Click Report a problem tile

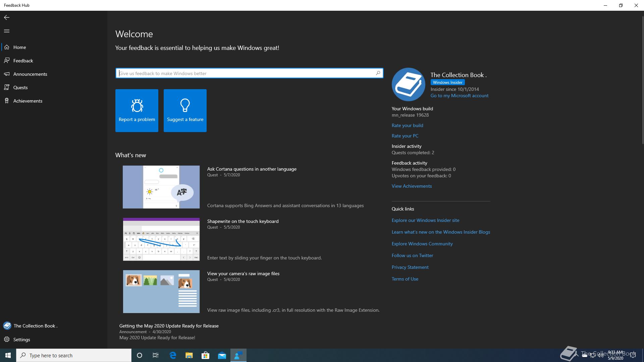point(137,111)
